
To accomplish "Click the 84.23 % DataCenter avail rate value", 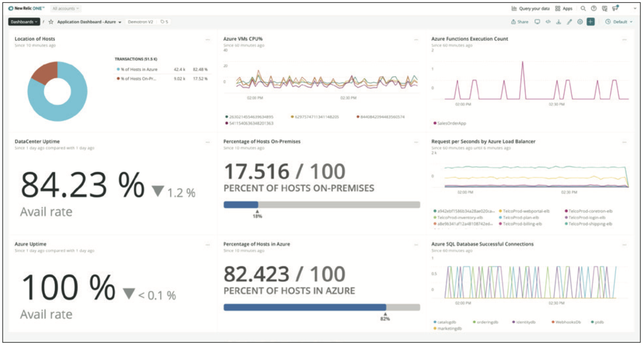I will 83,185.
